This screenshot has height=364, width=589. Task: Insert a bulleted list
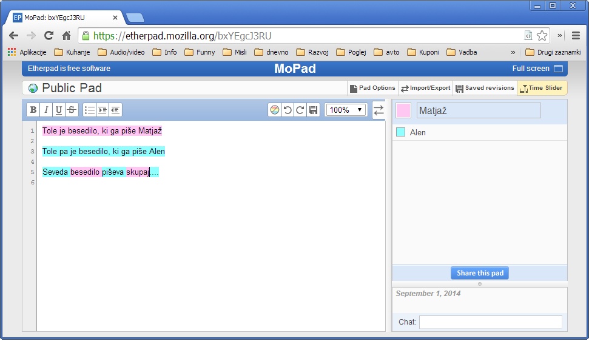coord(90,110)
